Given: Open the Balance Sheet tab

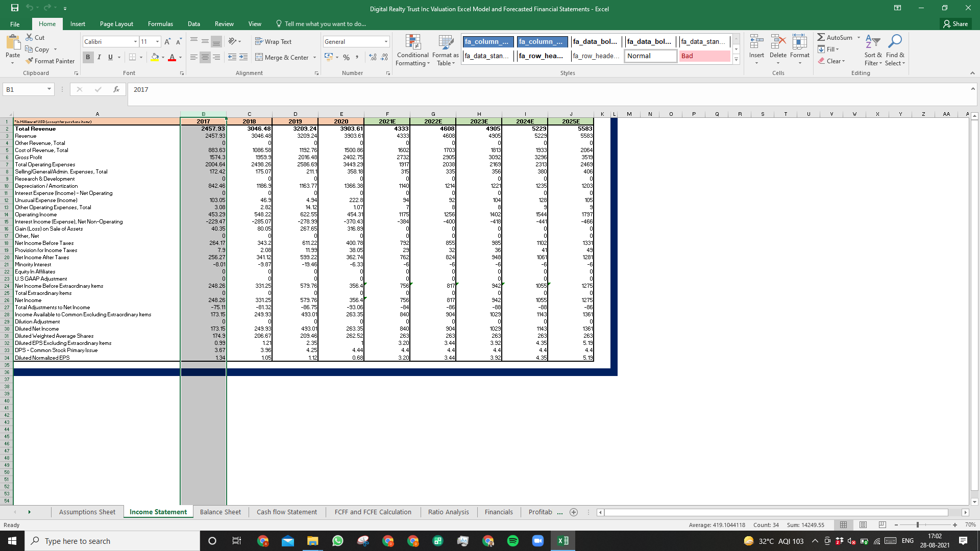Looking at the screenshot, I should pyautogui.click(x=220, y=512).
